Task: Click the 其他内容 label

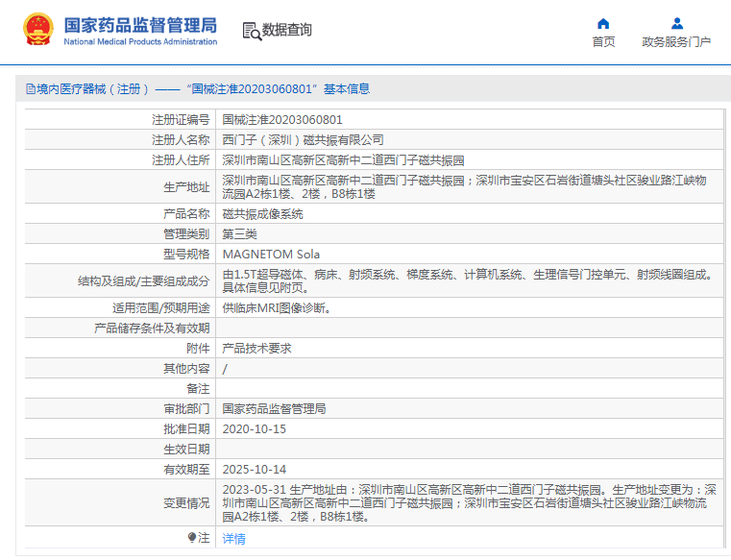Action: [x=186, y=369]
